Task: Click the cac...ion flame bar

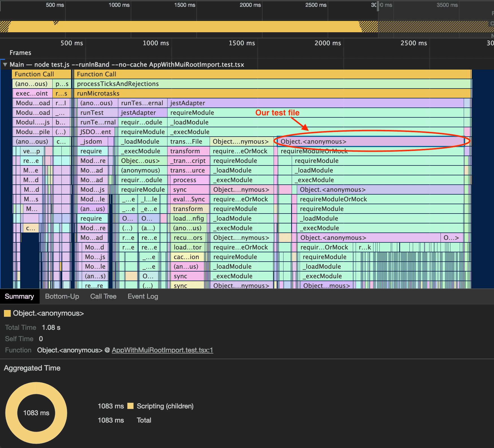Action: coord(187,257)
